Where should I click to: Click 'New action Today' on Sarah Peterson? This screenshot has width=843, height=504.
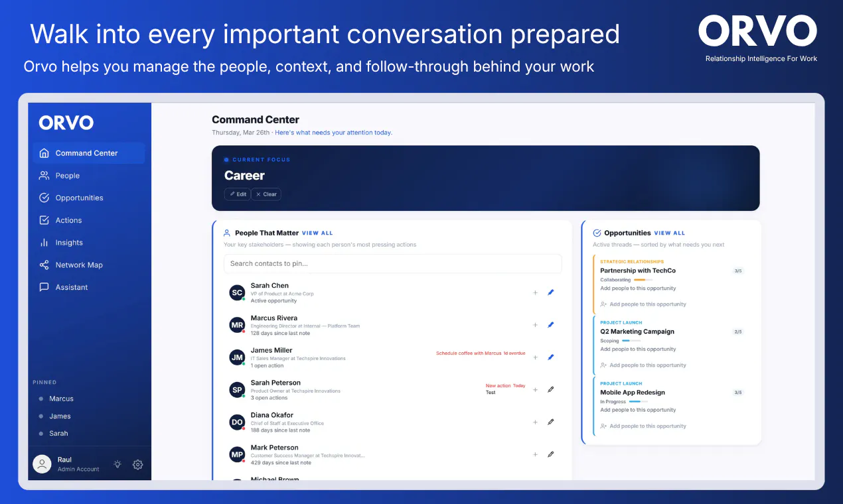pos(505,386)
